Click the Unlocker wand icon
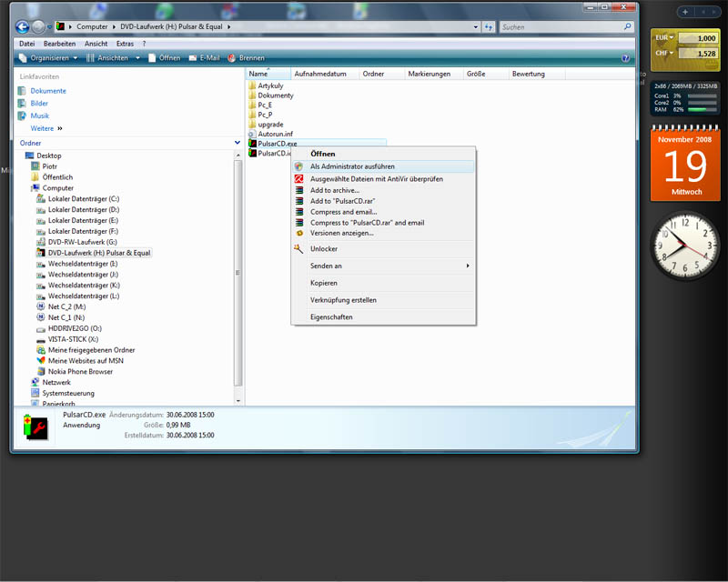728x582 pixels. (x=298, y=249)
